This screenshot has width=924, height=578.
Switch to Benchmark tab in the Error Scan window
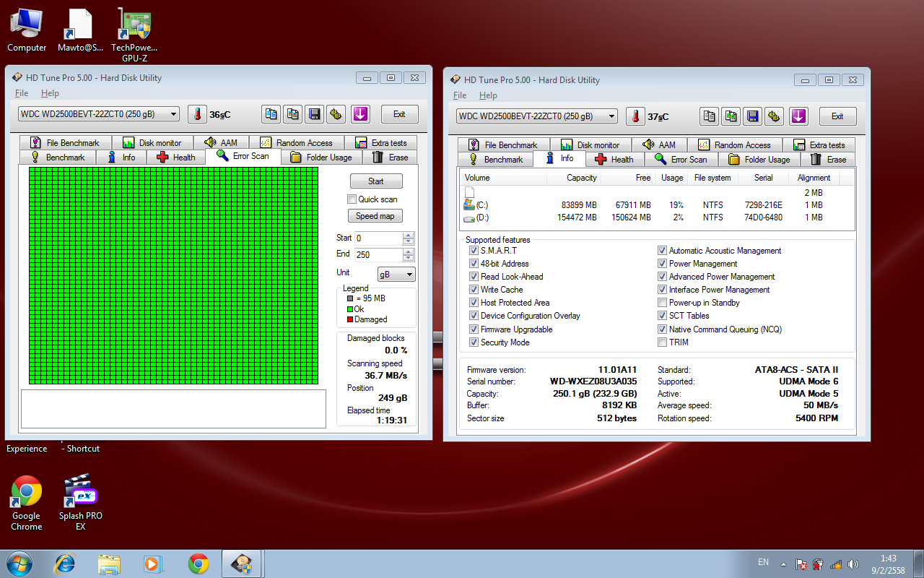coord(57,158)
